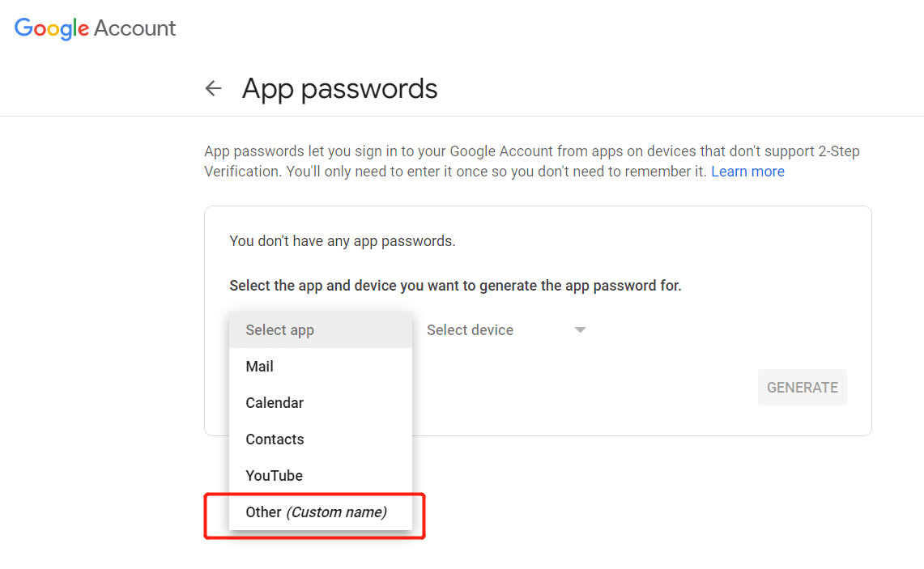Click the italic 'Custom name' text
This screenshot has width=924, height=569.
click(337, 512)
